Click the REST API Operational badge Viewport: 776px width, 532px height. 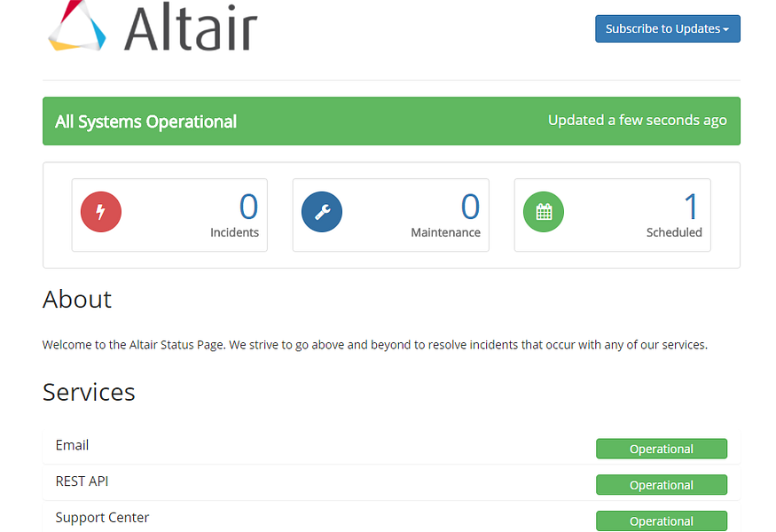[x=662, y=485]
